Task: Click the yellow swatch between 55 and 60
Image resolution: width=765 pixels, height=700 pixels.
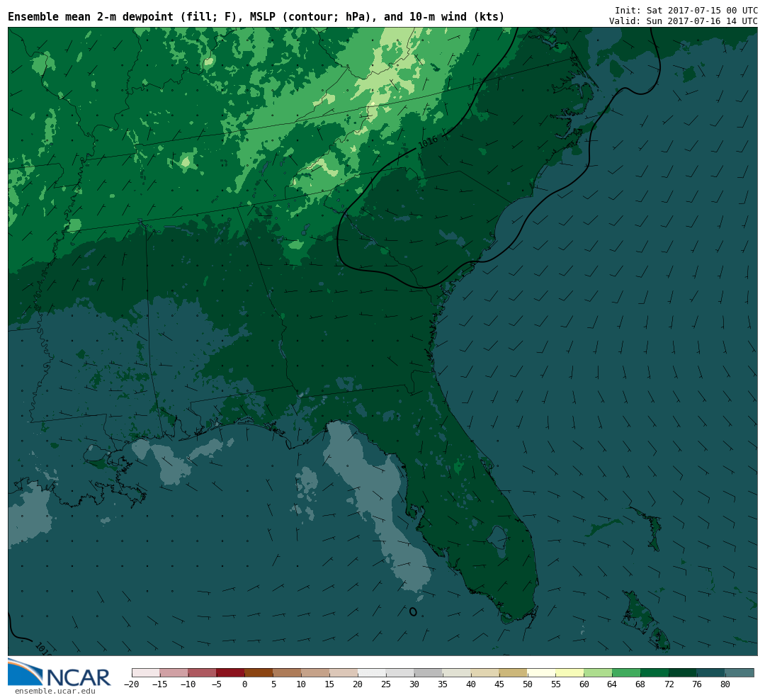Action: tap(569, 672)
